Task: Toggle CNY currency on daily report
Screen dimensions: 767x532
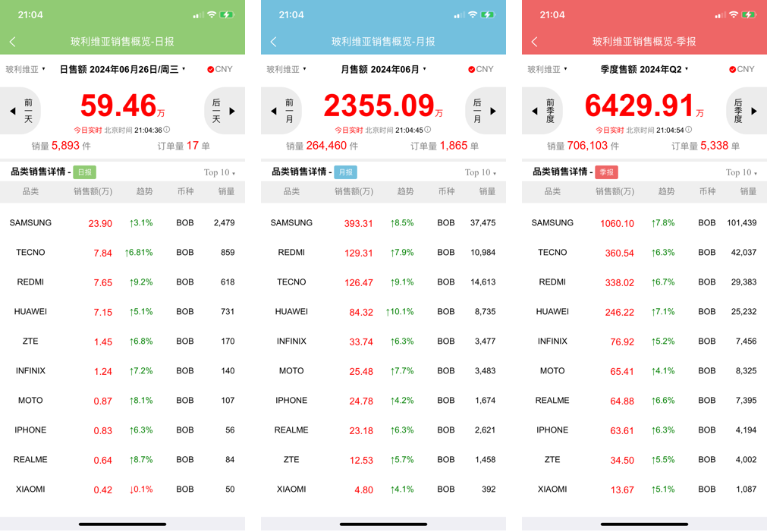Action: point(220,70)
